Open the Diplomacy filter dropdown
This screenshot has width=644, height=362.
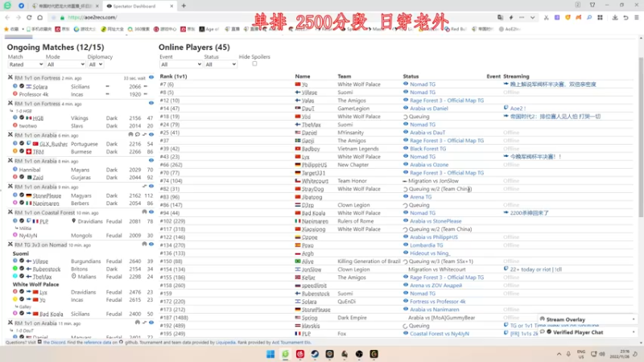[95, 64]
